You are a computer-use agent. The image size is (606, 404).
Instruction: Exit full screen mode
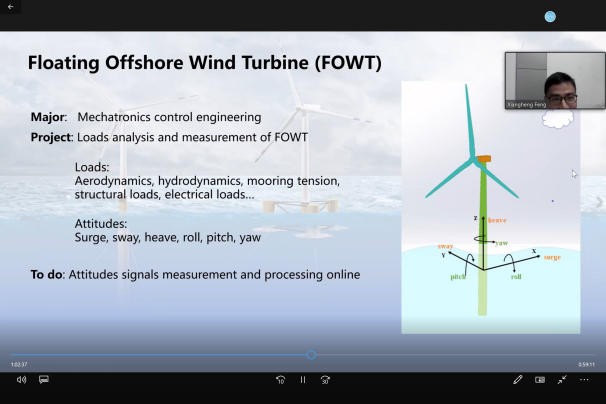point(562,380)
